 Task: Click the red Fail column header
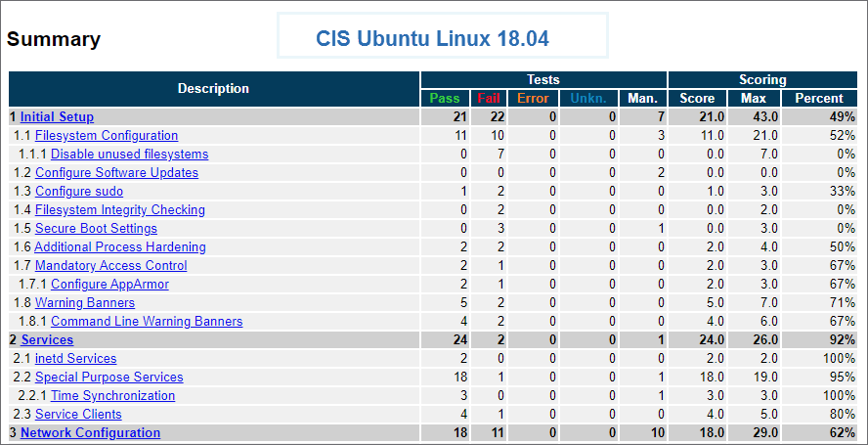pyautogui.click(x=489, y=99)
